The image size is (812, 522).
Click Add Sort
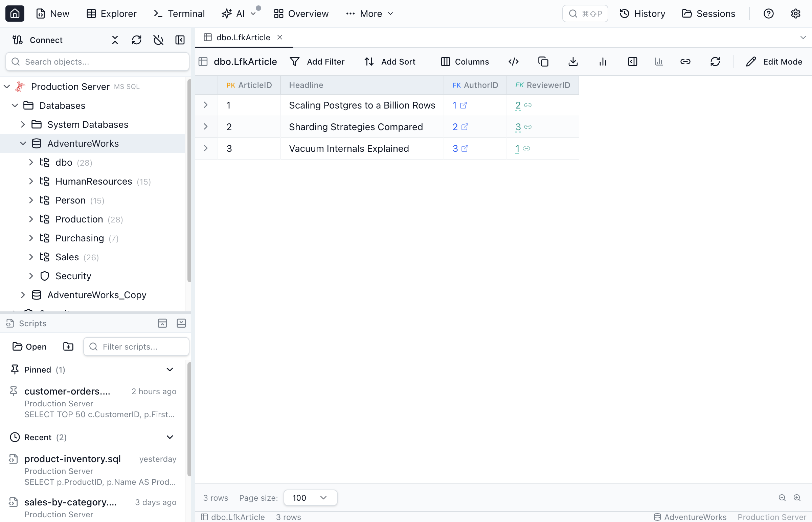point(390,62)
